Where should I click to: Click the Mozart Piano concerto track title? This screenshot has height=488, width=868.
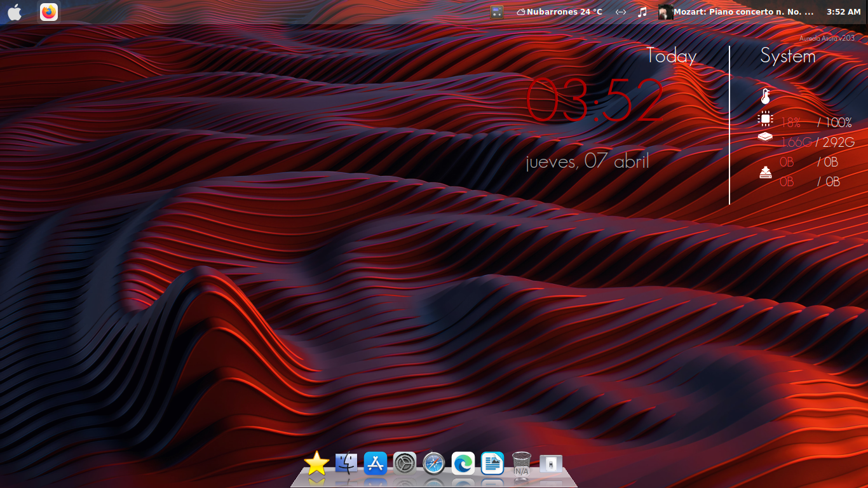point(743,12)
